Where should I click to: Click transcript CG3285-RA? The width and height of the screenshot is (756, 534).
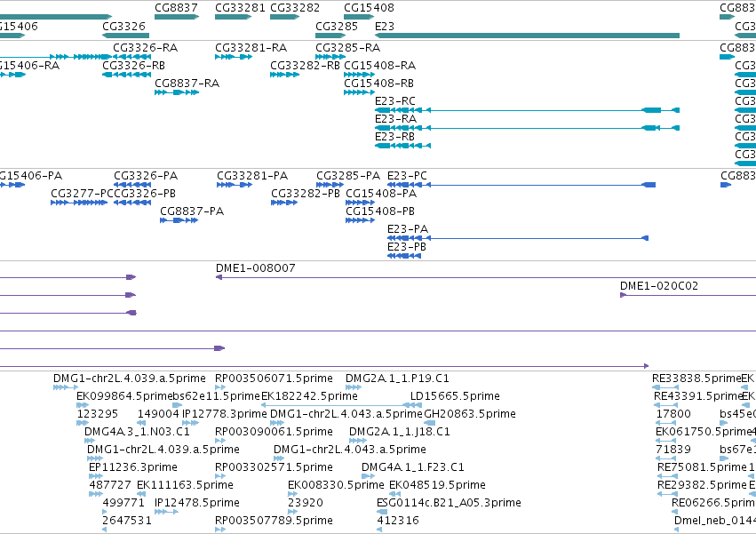330,57
